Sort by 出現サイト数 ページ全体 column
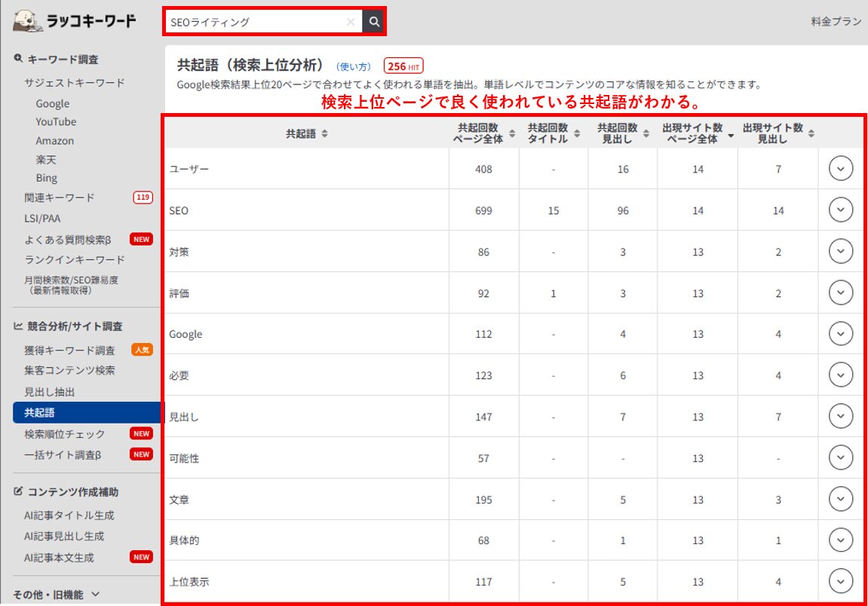868x606 pixels. tap(731, 134)
